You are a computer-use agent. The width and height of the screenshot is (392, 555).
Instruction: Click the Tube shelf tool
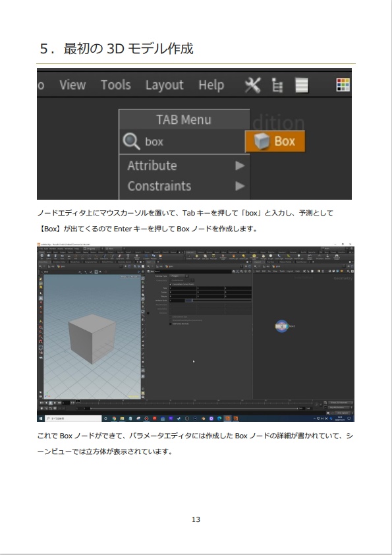point(55,256)
